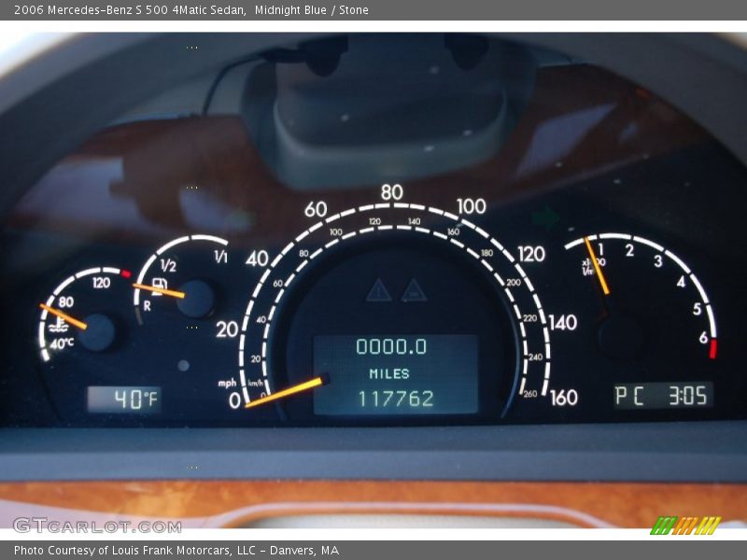The height and width of the screenshot is (560, 747).
Task: Click the 0000.0 trip meter reading
Action: (391, 347)
